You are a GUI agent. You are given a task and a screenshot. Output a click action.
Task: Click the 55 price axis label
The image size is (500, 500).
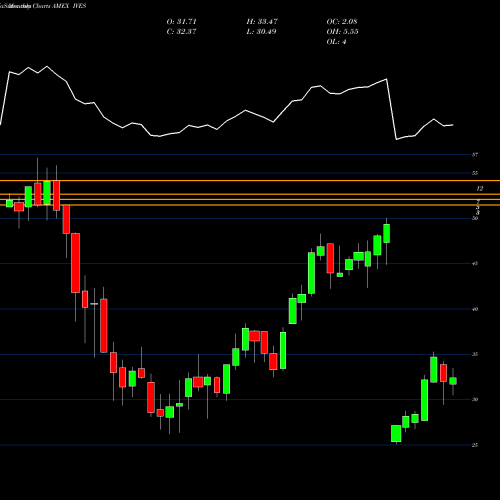(x=475, y=173)
